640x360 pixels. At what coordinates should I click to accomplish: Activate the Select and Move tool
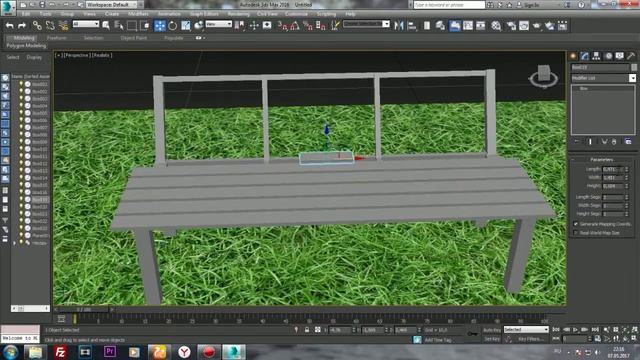[x=160, y=26]
